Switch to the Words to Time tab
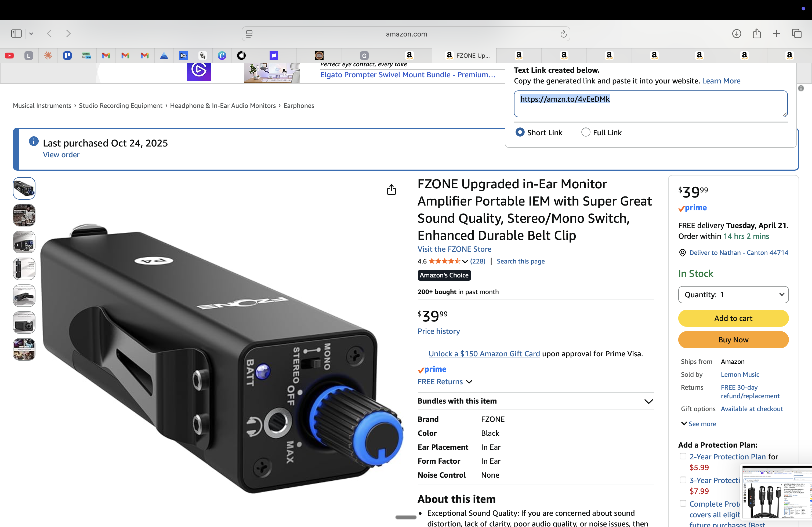 point(86,56)
